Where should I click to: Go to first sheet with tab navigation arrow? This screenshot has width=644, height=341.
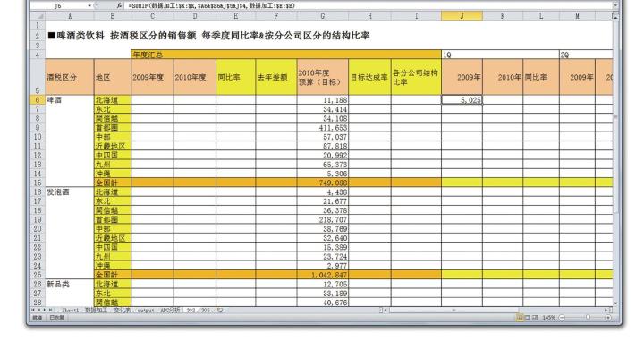point(33,311)
